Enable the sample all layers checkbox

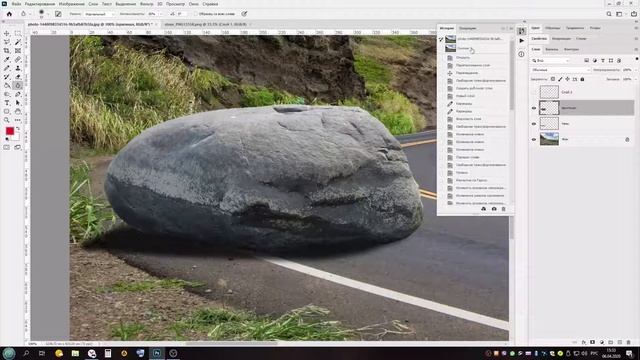pos(195,14)
